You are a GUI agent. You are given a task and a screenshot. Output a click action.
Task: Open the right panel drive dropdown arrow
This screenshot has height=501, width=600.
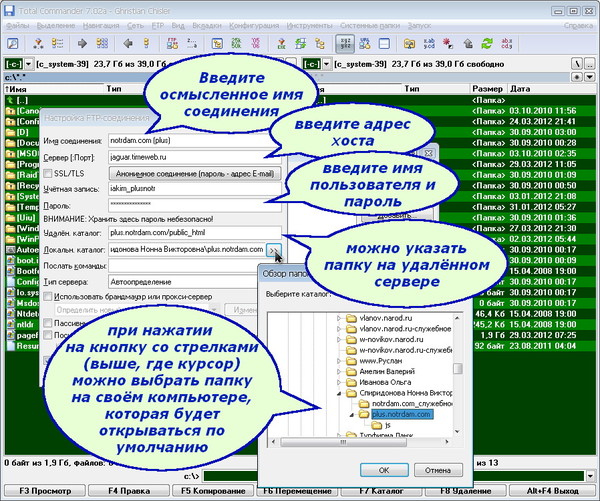(x=326, y=64)
